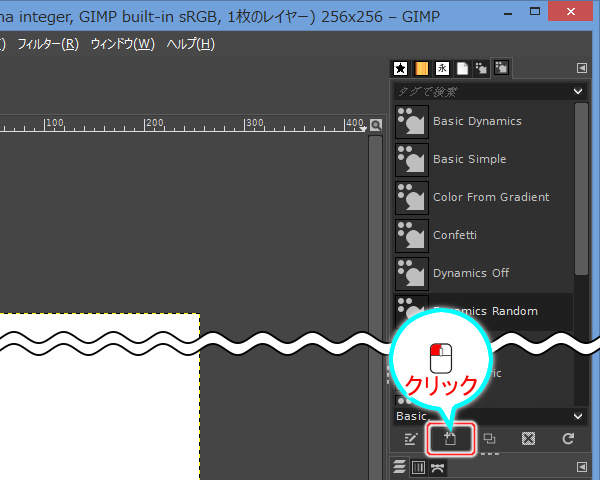This screenshot has width=600, height=480.
Task: Click the duplicate dynamics icon
Action: 489,438
